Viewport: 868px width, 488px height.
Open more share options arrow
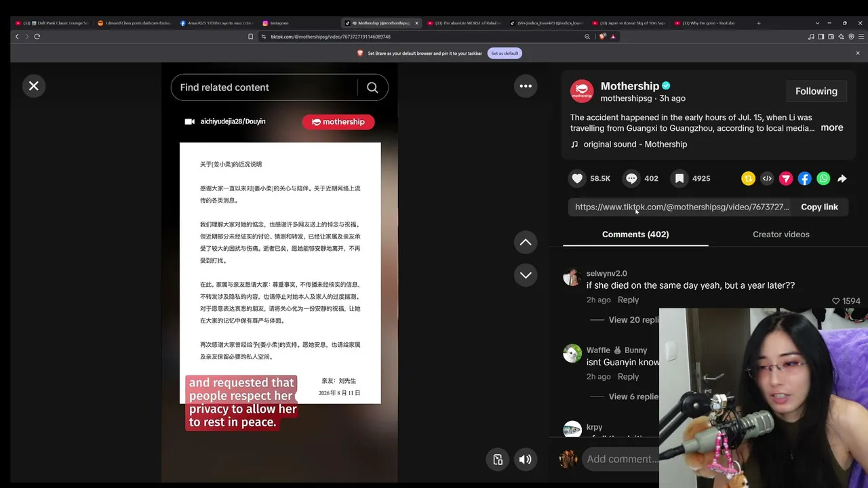[842, 178]
